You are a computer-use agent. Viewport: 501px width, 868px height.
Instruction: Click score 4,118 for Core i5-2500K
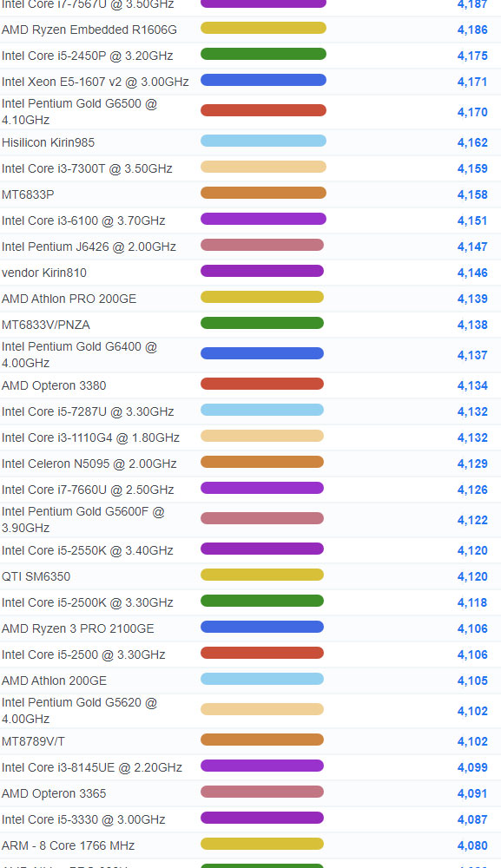click(x=472, y=603)
